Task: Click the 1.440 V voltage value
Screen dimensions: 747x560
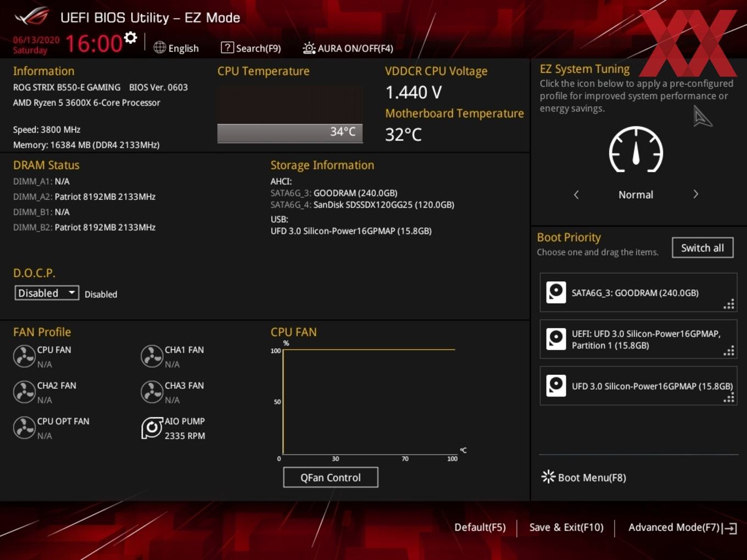Action: (414, 92)
